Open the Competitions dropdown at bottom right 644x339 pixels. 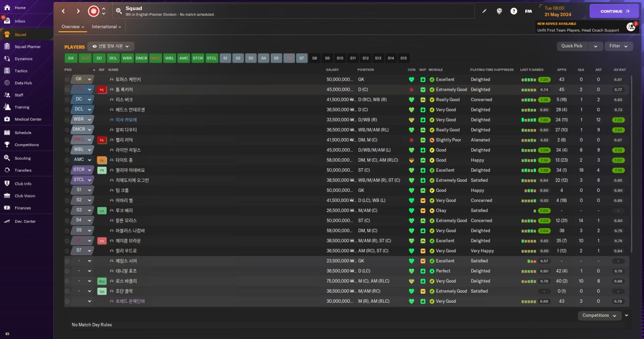[600, 315]
